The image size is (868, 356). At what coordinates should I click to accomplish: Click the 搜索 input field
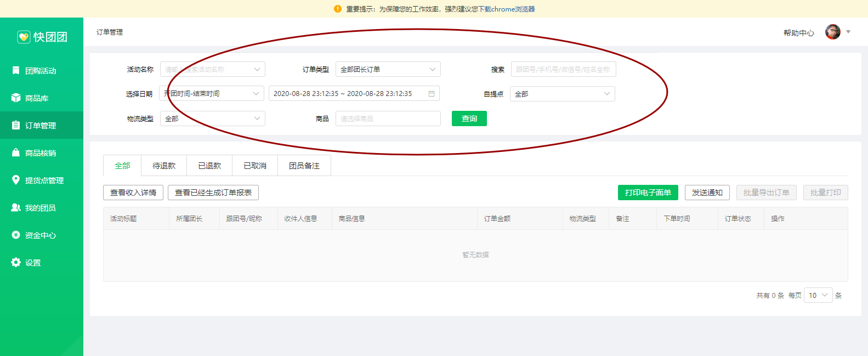563,69
